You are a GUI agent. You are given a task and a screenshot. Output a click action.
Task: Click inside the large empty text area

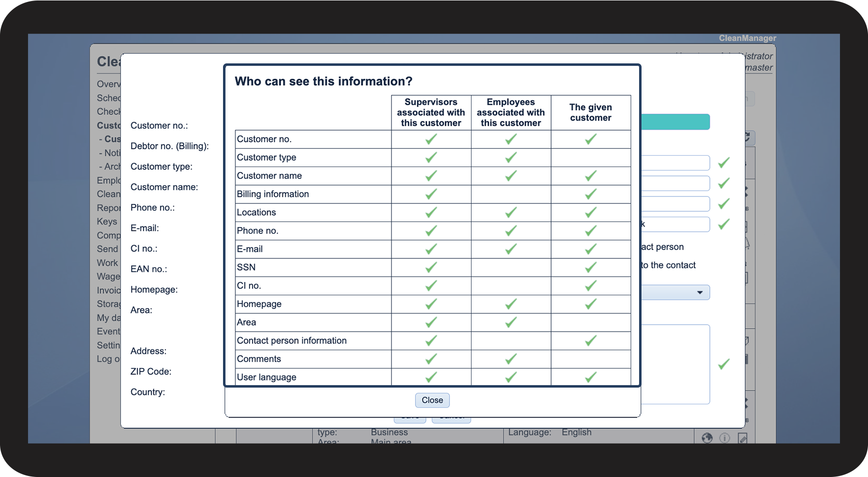point(675,364)
